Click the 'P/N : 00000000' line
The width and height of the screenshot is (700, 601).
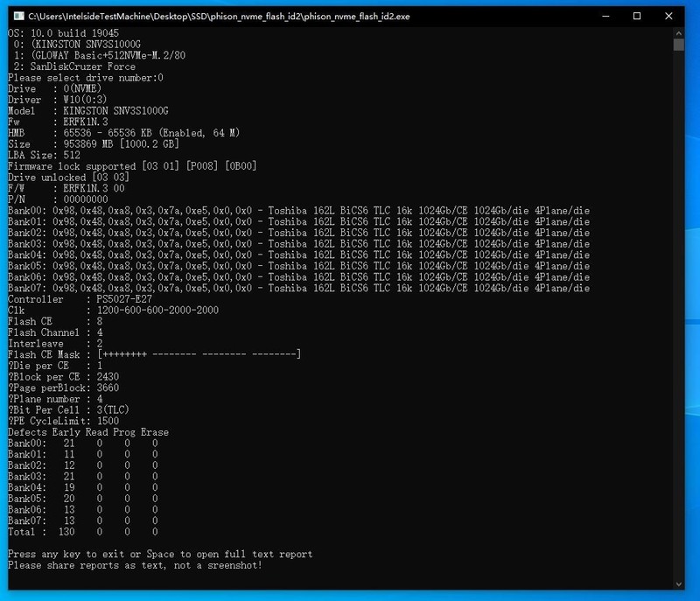point(58,199)
